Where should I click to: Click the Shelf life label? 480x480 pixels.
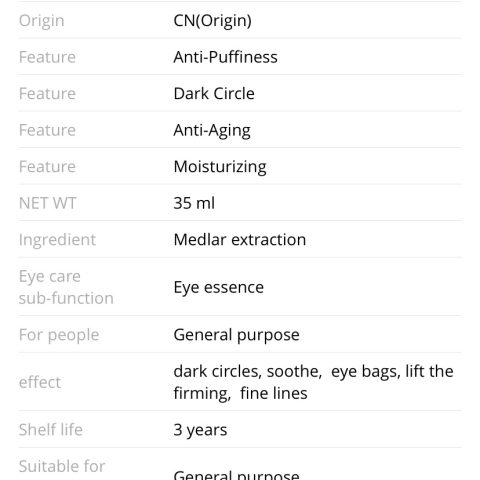51,430
